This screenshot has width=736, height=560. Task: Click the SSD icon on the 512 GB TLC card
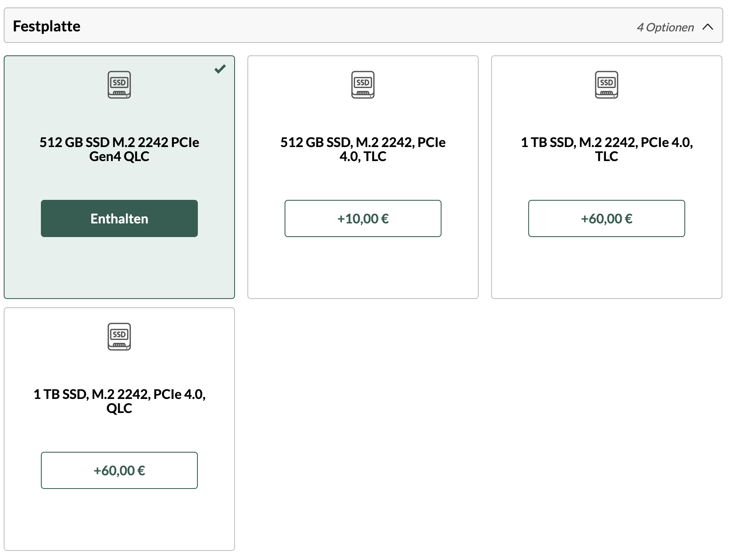click(363, 85)
